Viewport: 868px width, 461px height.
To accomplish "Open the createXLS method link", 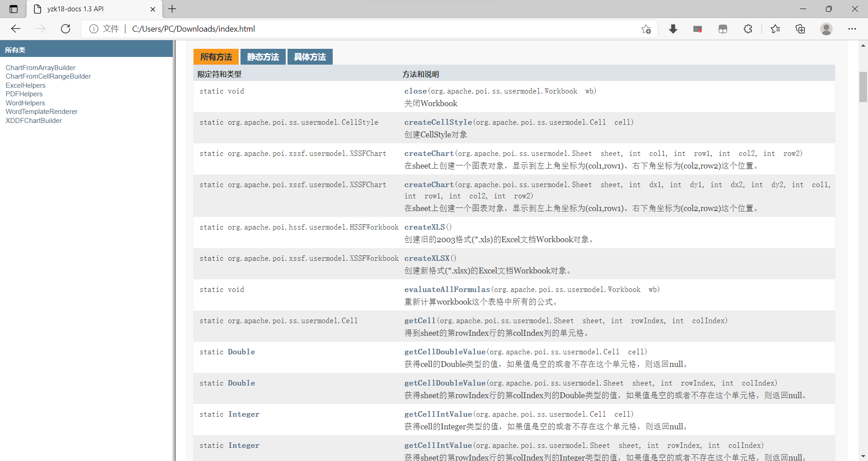I will click(425, 227).
